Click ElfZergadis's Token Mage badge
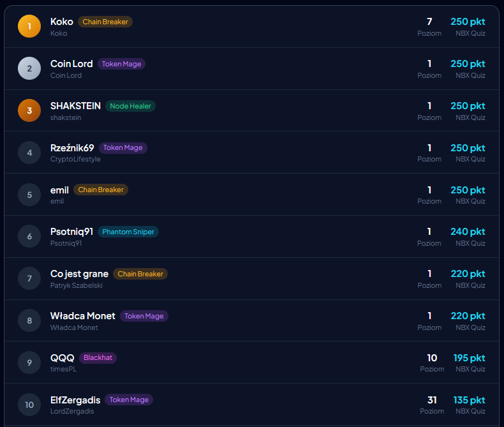The image size is (504, 427). click(x=129, y=400)
